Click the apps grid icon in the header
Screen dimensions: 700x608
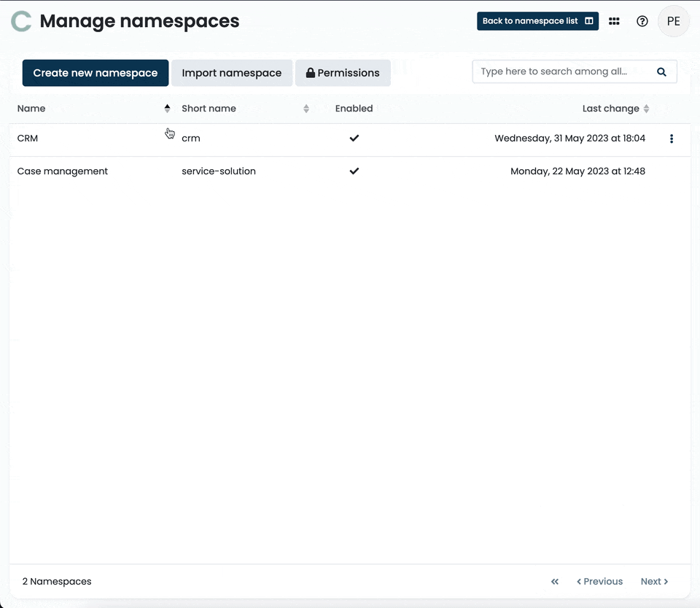614,21
